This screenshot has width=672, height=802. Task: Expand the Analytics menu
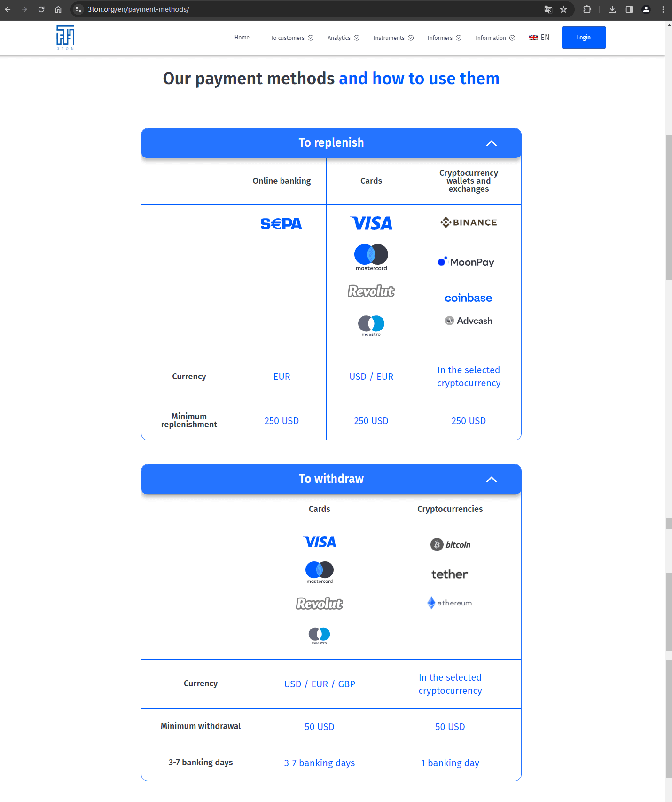pyautogui.click(x=344, y=38)
